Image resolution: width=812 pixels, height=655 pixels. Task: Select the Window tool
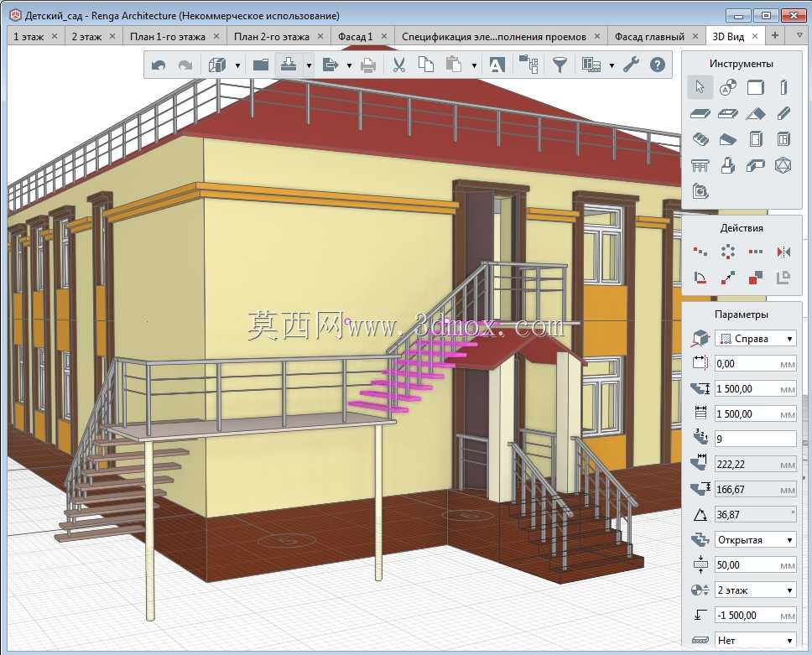pos(783,138)
